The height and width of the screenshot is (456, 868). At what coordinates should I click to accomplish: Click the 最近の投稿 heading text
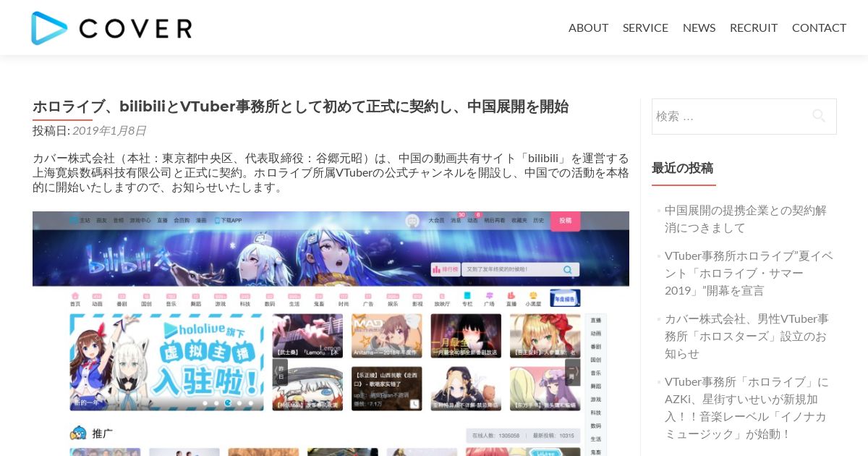coord(682,168)
